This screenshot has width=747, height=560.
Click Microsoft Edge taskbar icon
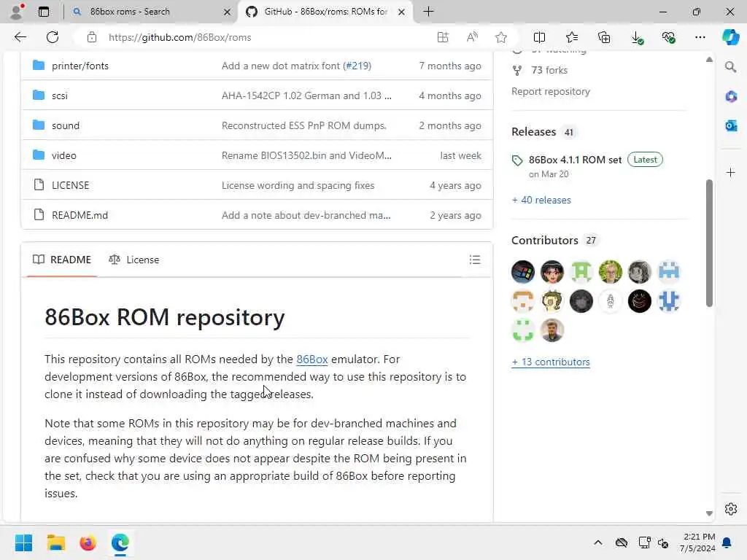click(x=120, y=542)
